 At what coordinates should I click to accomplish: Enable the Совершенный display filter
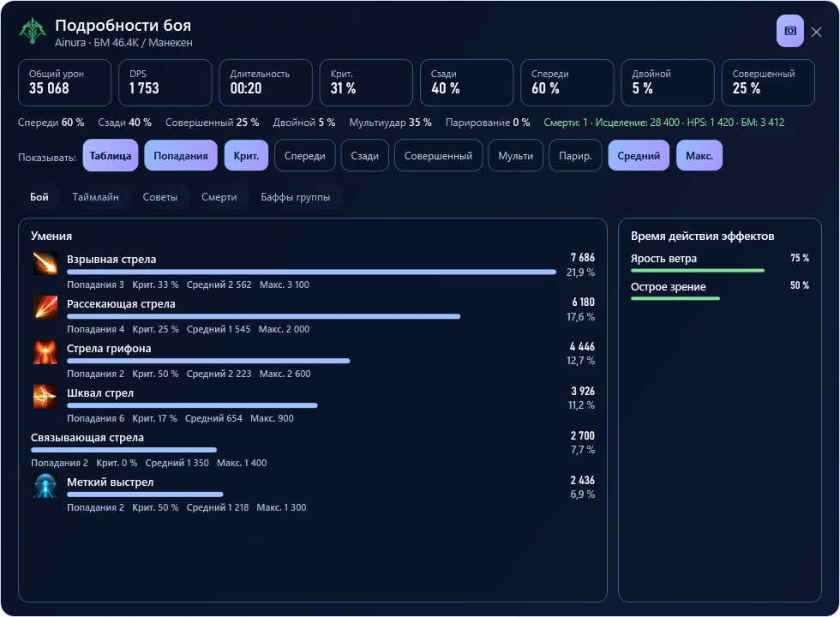(x=438, y=156)
